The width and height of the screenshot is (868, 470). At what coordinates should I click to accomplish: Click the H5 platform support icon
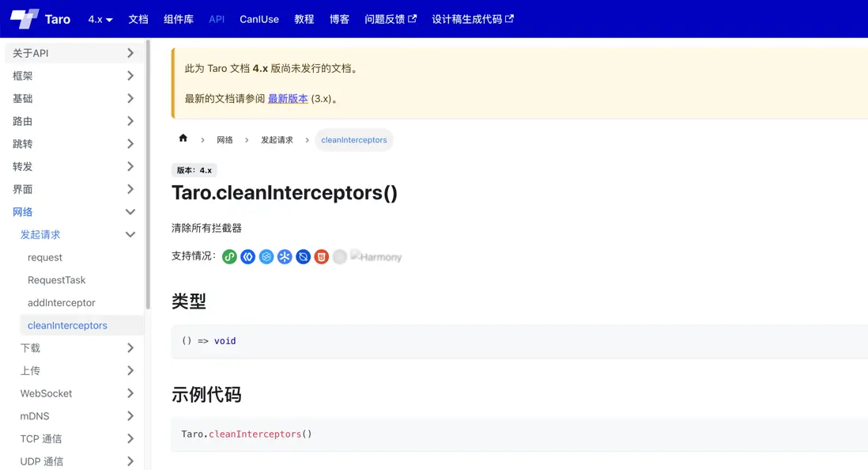321,256
